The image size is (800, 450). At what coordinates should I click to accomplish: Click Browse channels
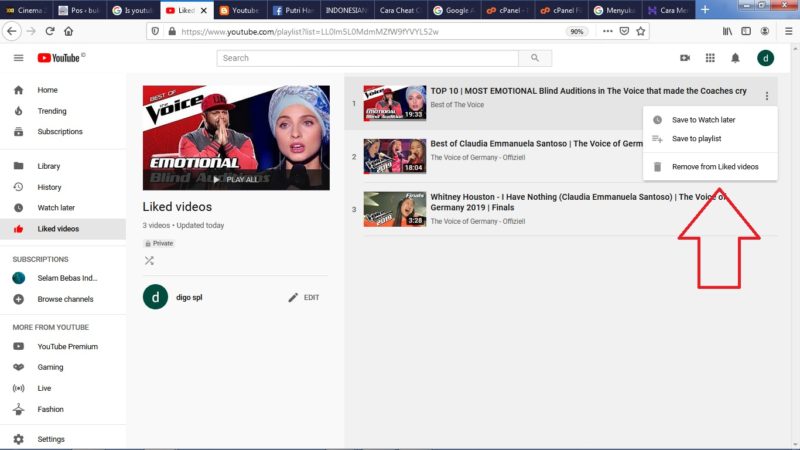tap(63, 299)
